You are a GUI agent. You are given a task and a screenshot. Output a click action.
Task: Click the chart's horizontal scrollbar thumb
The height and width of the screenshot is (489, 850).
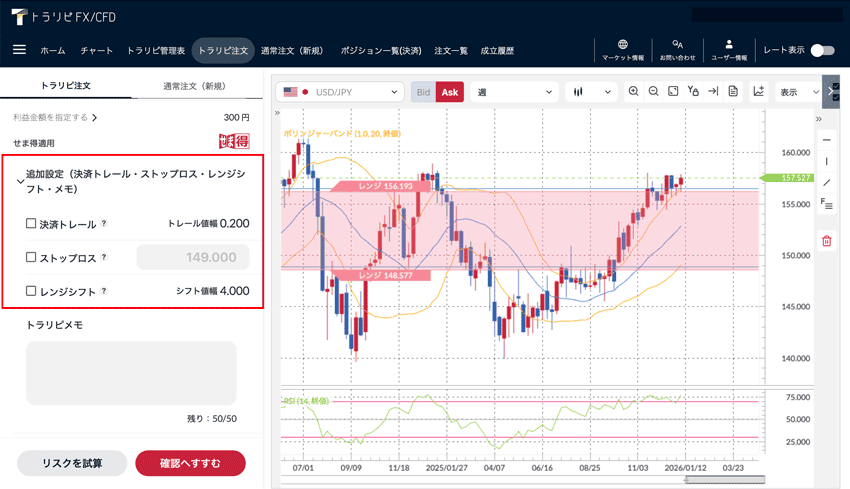click(x=725, y=479)
